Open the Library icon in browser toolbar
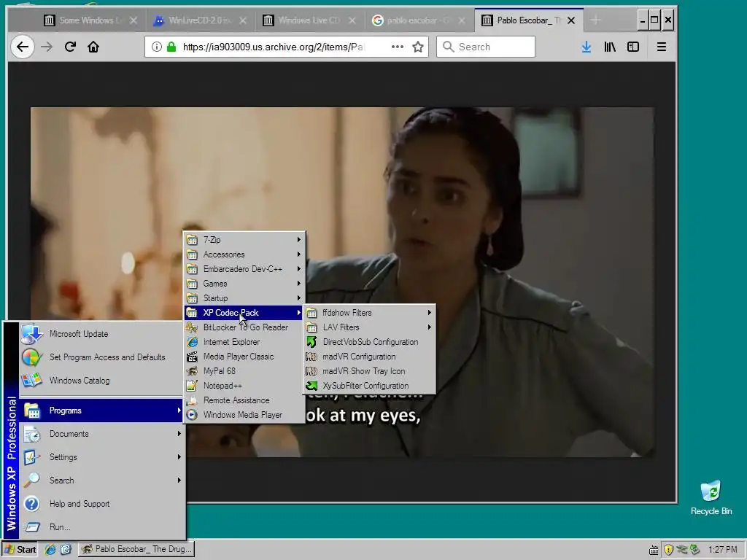The width and height of the screenshot is (747, 560). [610, 47]
